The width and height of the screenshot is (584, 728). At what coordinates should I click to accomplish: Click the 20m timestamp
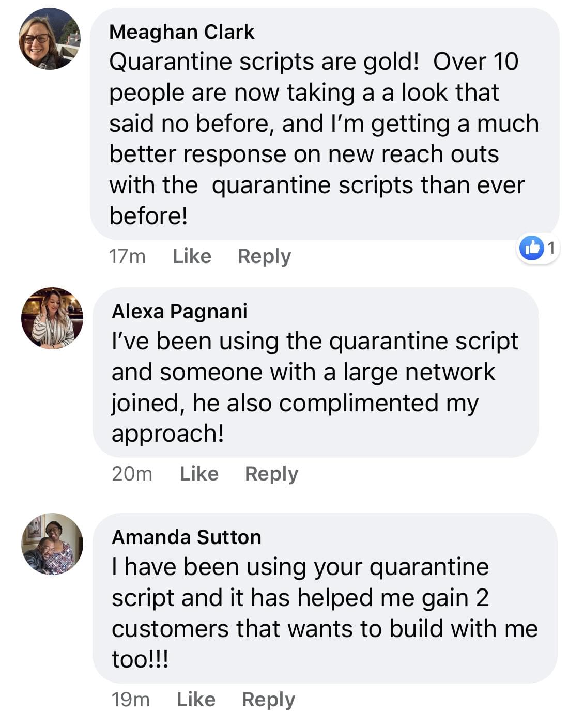132,474
